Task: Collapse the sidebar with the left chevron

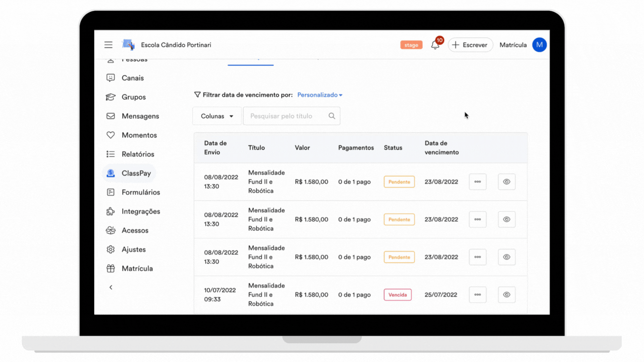Action: pyautogui.click(x=111, y=287)
